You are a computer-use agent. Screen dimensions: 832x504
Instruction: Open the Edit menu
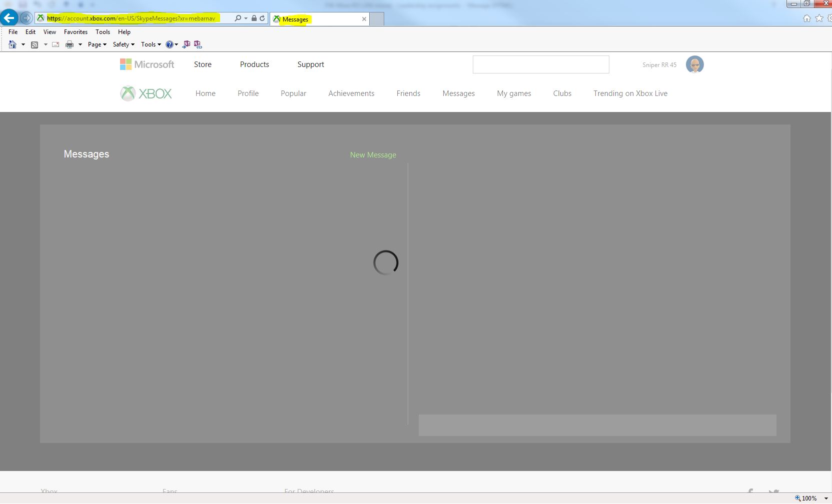31,31
